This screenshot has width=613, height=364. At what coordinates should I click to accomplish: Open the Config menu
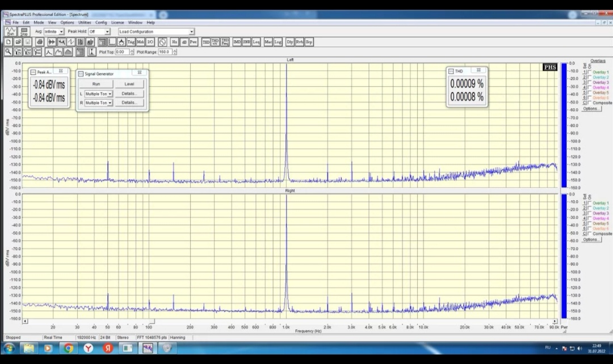pyautogui.click(x=101, y=23)
